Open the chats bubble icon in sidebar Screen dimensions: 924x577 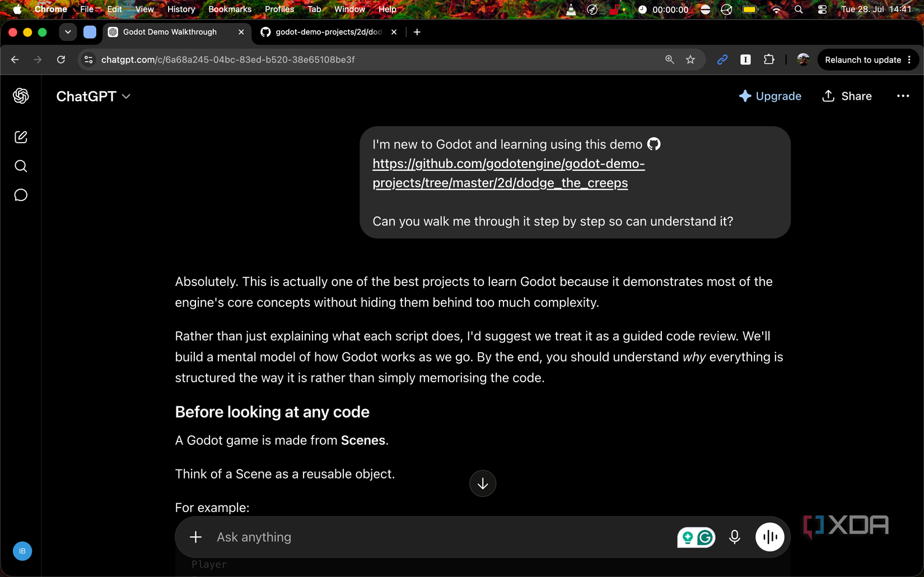pos(21,195)
